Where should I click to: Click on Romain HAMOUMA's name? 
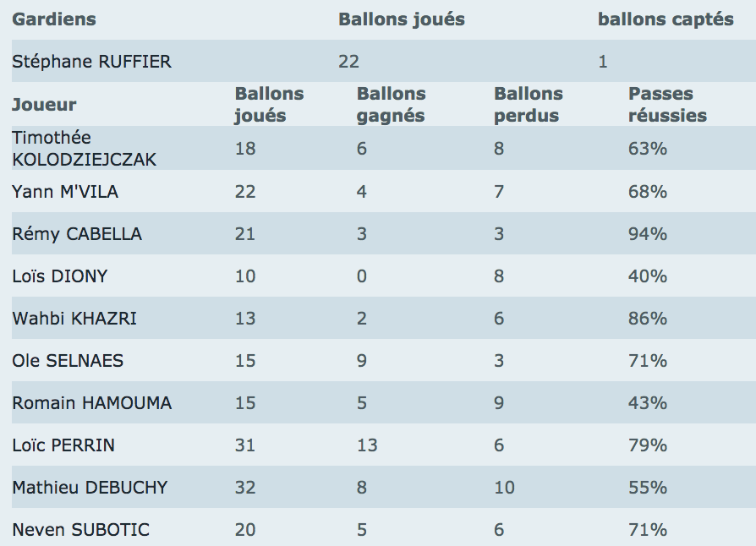click(91, 403)
